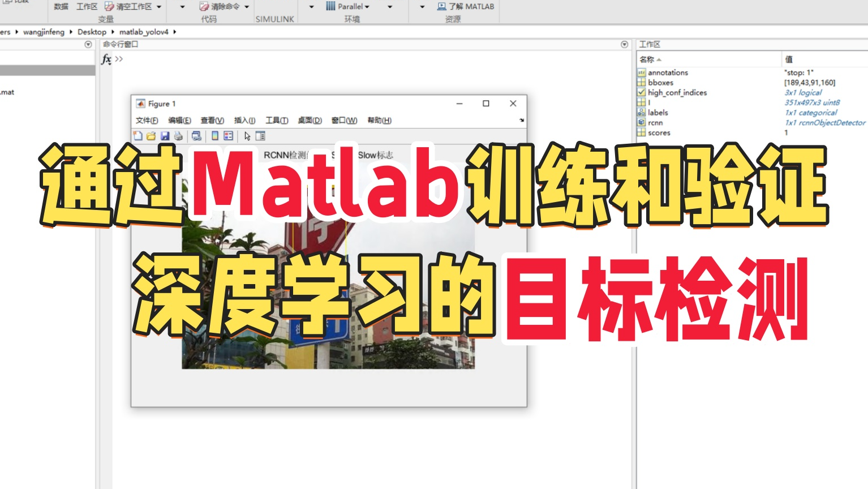Open the 插入(I) menu in Figure 1

(244, 120)
